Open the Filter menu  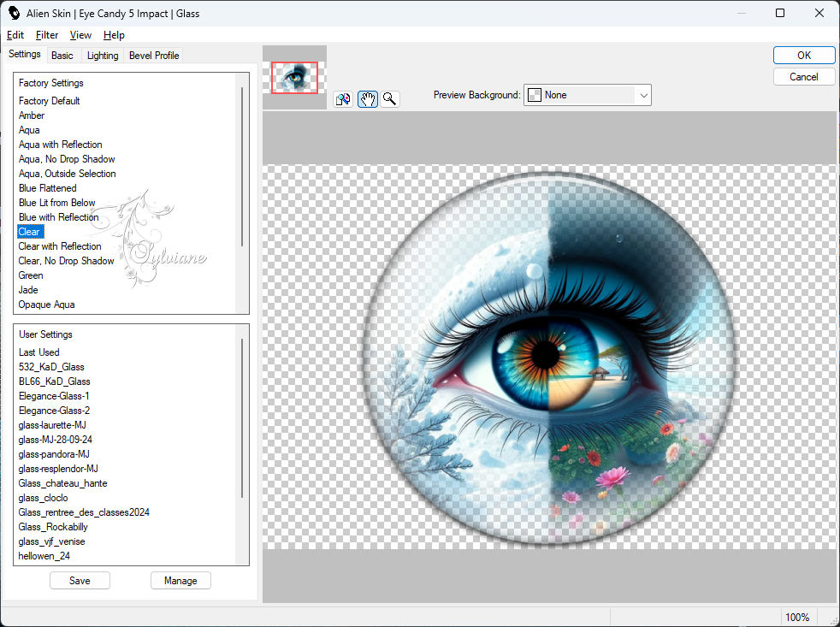(x=47, y=35)
